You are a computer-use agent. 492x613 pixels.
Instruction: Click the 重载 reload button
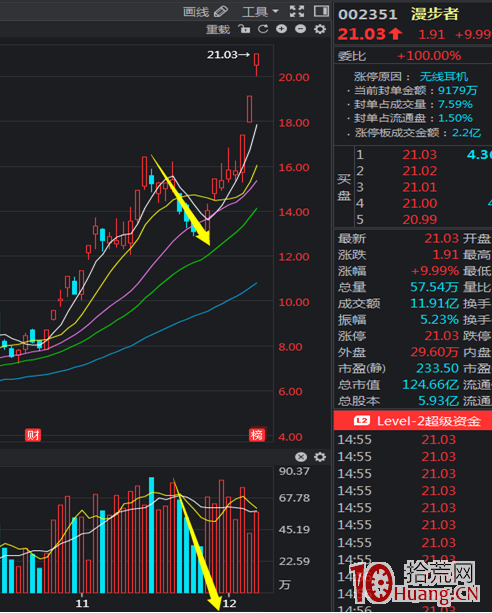click(x=218, y=29)
